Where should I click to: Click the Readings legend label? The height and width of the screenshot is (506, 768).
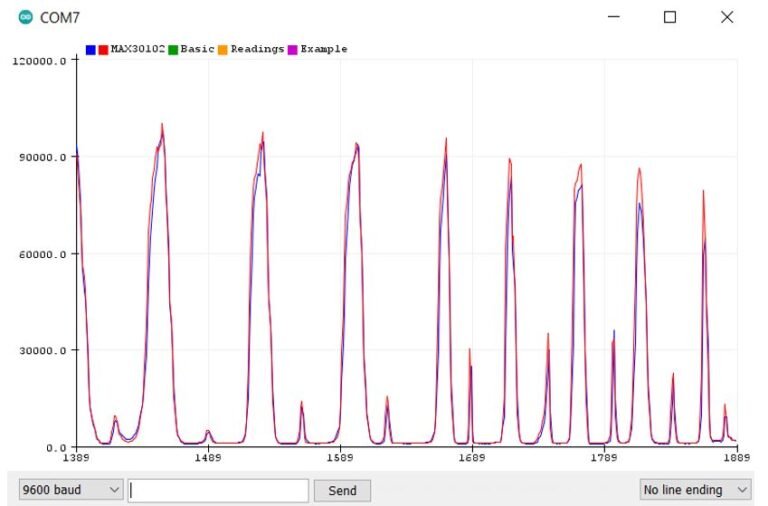(x=257, y=49)
